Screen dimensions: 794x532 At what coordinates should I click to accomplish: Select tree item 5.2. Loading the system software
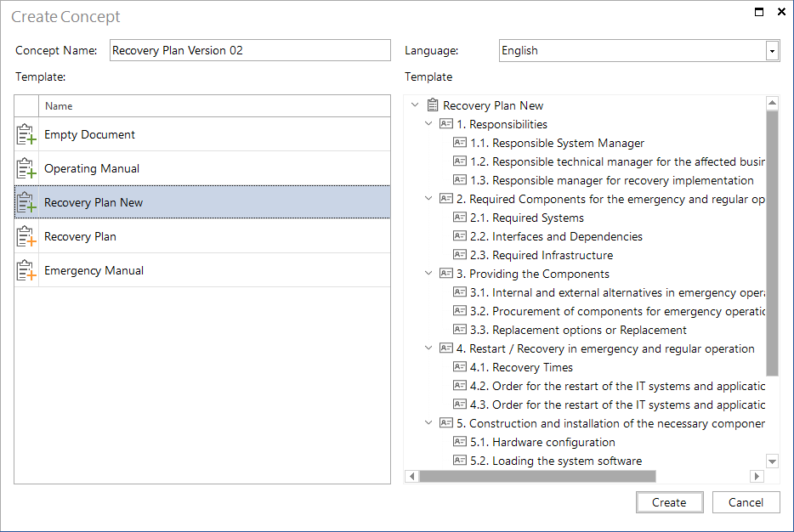tap(555, 461)
